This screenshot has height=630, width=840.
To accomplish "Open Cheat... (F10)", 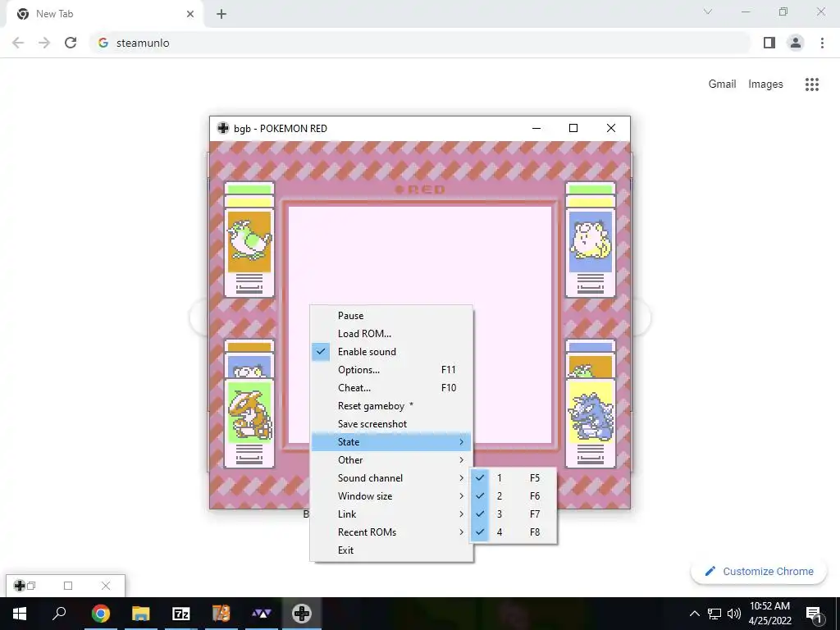I will 391,388.
